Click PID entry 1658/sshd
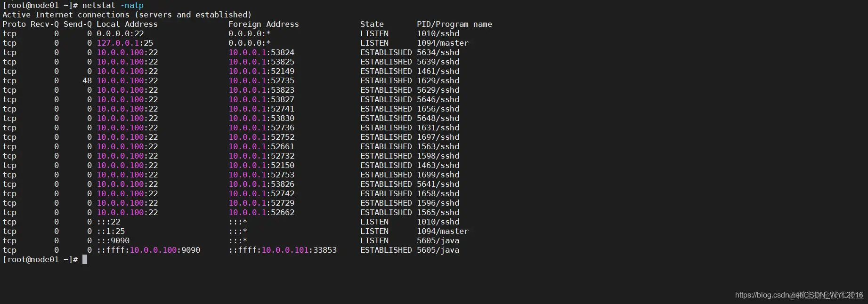Image resolution: width=868 pixels, height=304 pixels. (x=438, y=193)
